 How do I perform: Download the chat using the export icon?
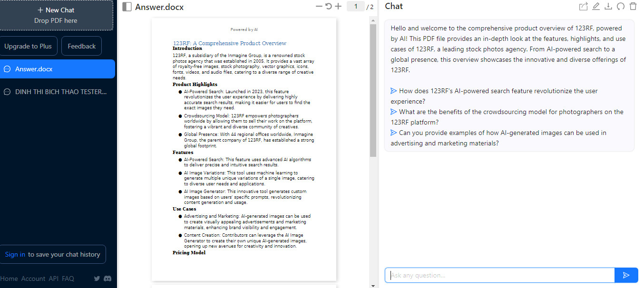pyautogui.click(x=608, y=6)
